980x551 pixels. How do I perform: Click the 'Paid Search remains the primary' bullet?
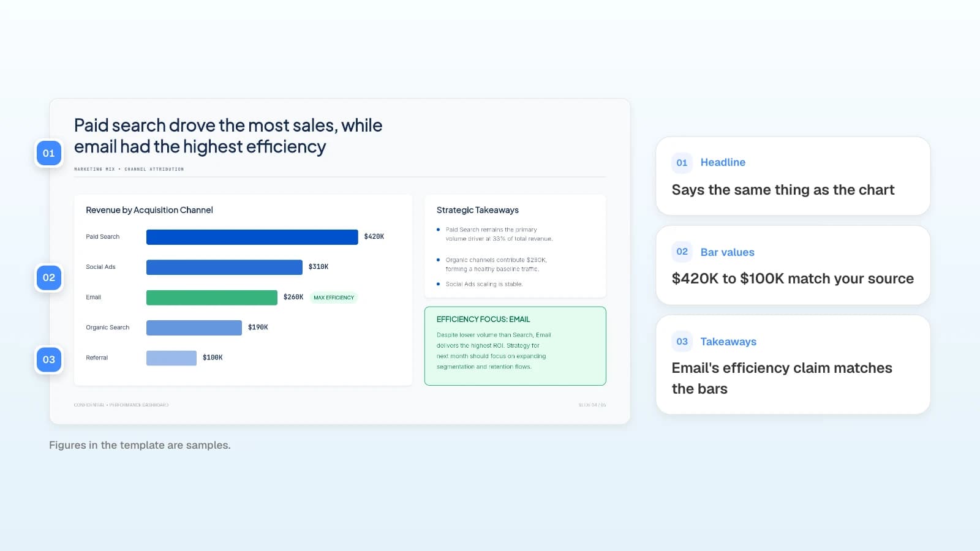pyautogui.click(x=499, y=234)
